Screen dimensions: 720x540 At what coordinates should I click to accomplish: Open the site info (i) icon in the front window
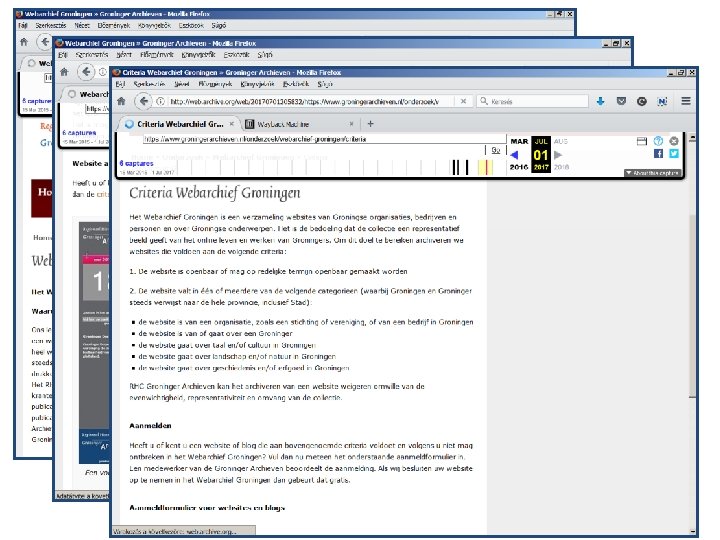tap(160, 101)
